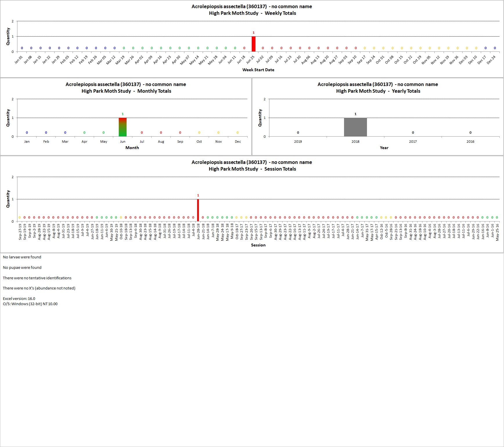Select the 'Dec 24' week label
This screenshot has height=447, width=504.
coord(491,60)
